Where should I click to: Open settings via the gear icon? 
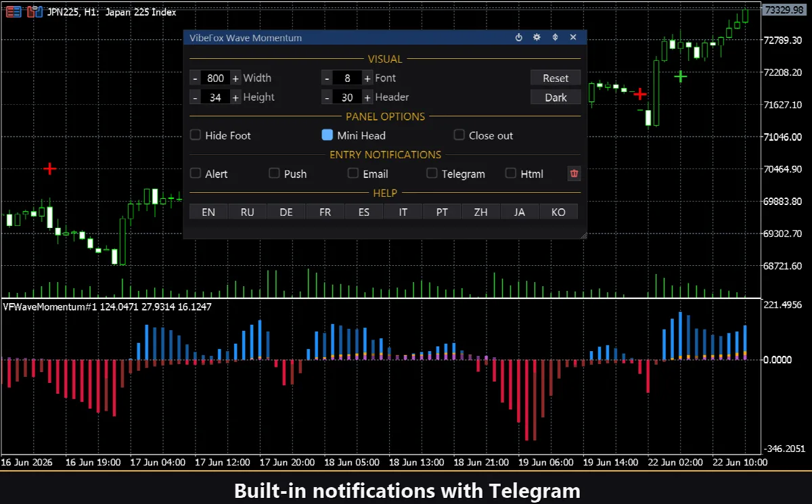tap(537, 38)
